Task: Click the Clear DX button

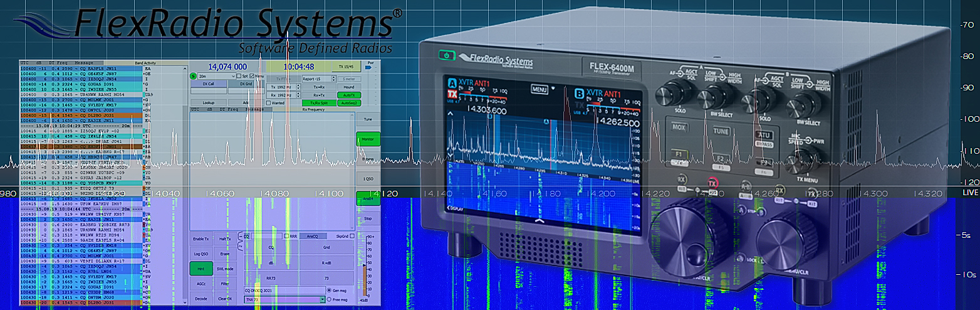Action: click(x=225, y=299)
